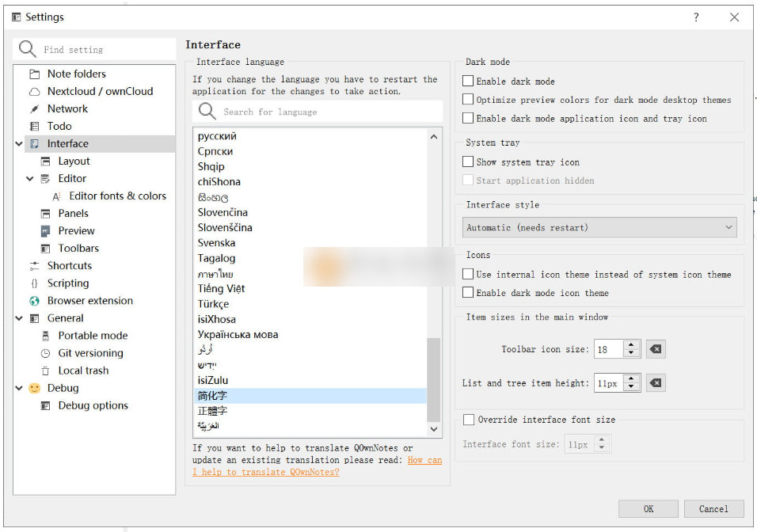
Task: Open Portable mode settings
Action: tap(93, 336)
